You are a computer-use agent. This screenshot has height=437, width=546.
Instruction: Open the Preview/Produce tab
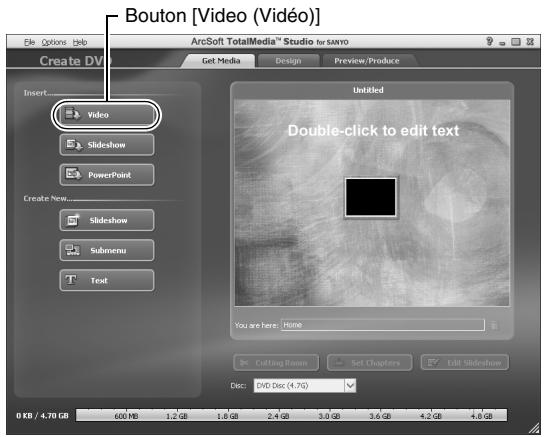point(367,61)
